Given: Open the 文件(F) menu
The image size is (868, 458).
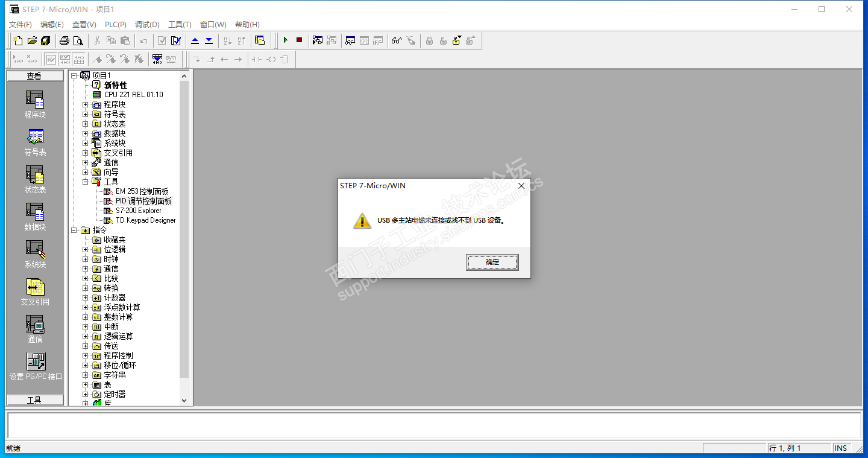Looking at the screenshot, I should point(20,25).
